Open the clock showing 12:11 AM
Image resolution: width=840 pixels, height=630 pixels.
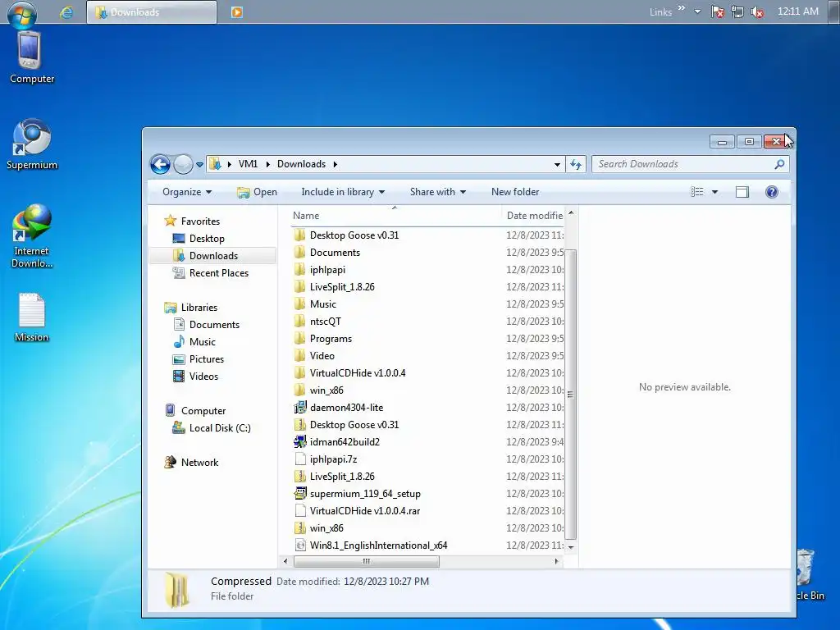click(x=797, y=11)
